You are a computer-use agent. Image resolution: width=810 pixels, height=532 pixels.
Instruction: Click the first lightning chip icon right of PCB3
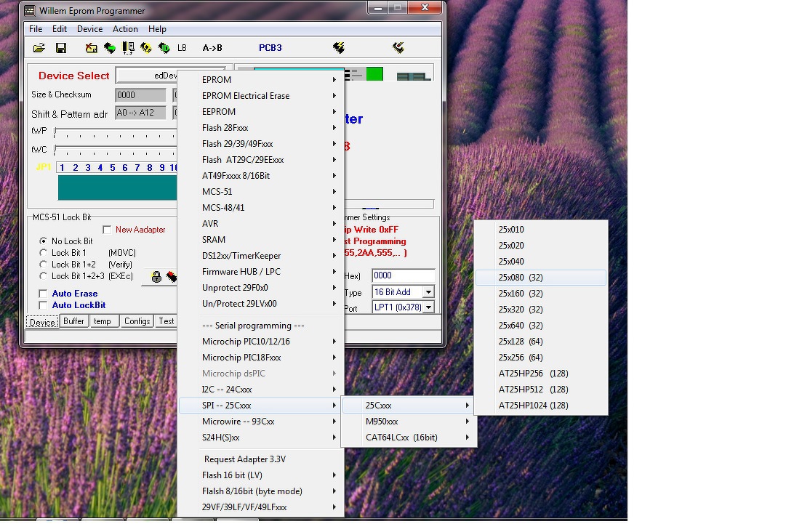(x=339, y=48)
